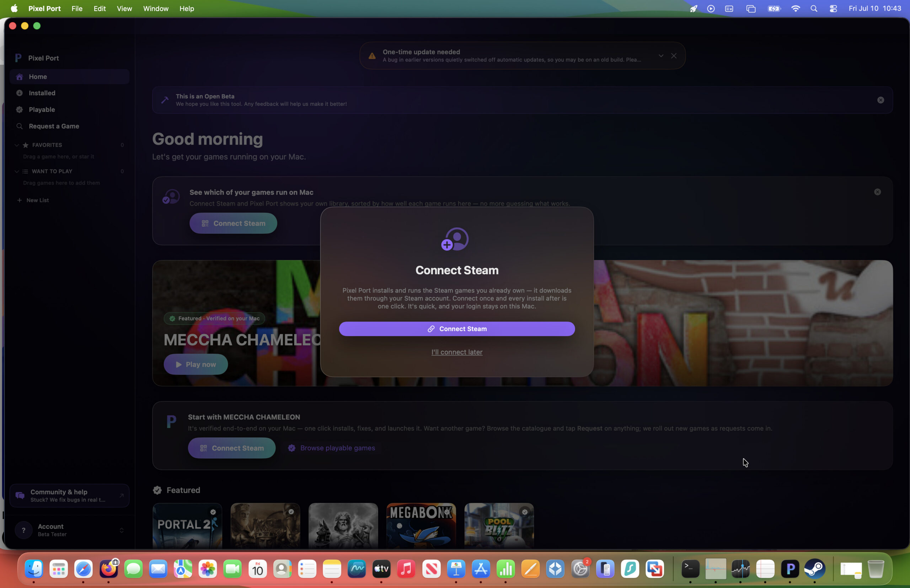This screenshot has width=910, height=588.
Task: Click the Installed download icon in sidebar
Action: pyautogui.click(x=20, y=93)
